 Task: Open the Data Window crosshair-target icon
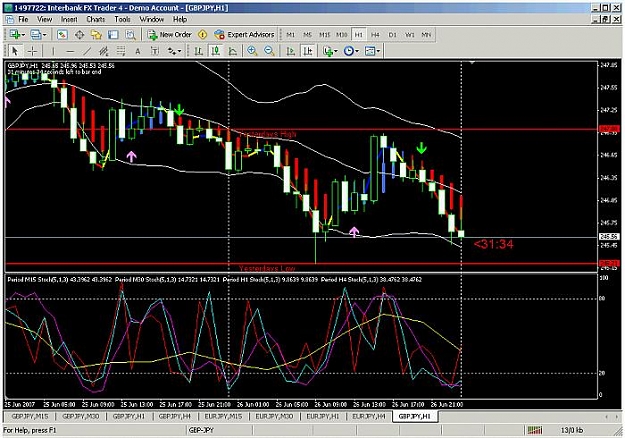79,35
